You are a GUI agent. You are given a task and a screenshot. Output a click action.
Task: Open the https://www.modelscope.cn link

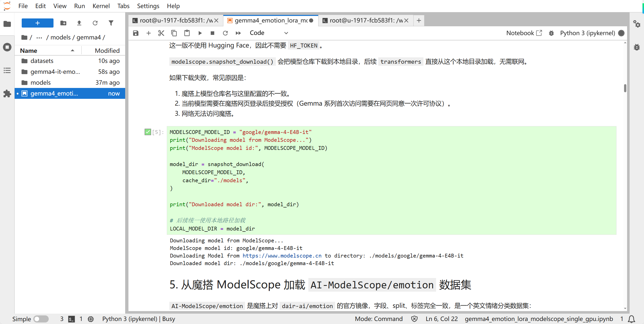[x=282, y=256]
